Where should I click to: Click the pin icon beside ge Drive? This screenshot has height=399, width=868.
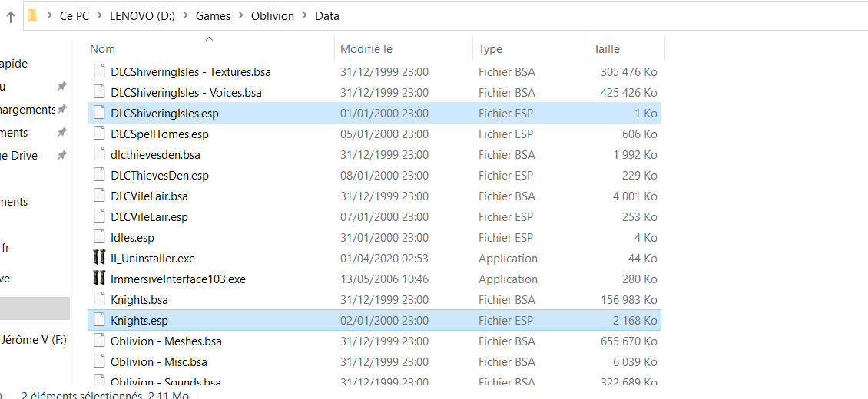click(62, 156)
